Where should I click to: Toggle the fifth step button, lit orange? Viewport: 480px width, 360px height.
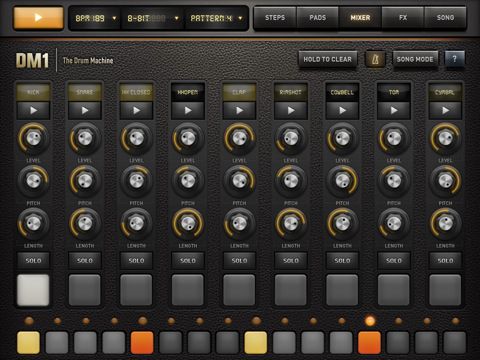[x=142, y=342]
